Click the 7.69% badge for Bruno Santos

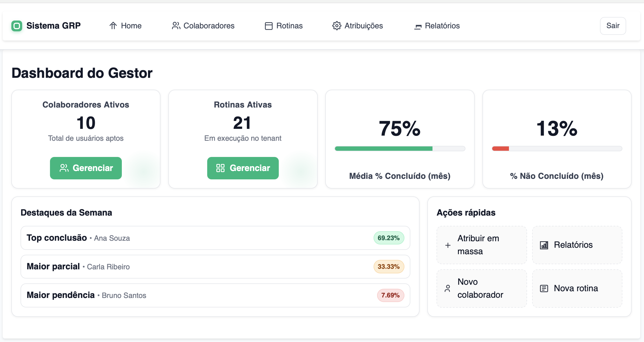390,295
